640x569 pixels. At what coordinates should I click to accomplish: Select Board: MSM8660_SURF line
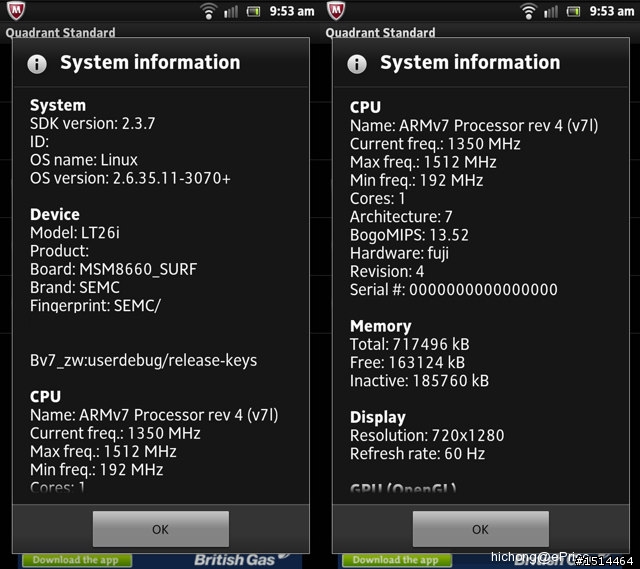(x=113, y=269)
